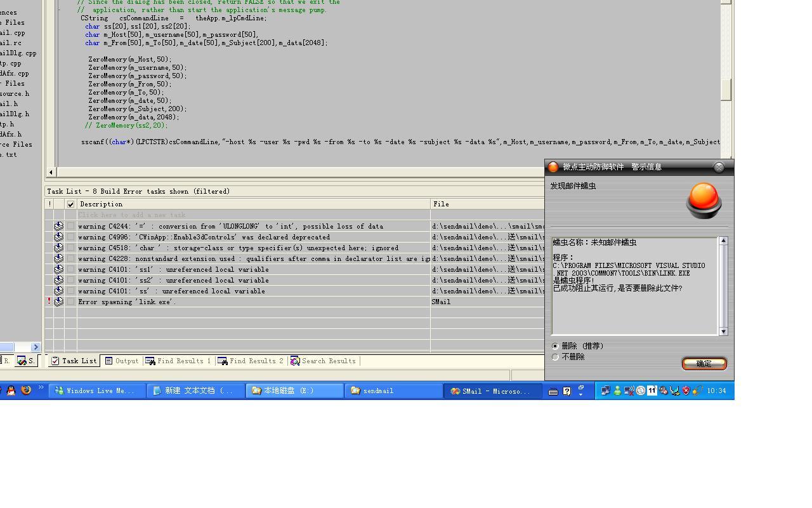
Task: Close the 微点主动防御软件 warning dialog
Action: click(719, 167)
